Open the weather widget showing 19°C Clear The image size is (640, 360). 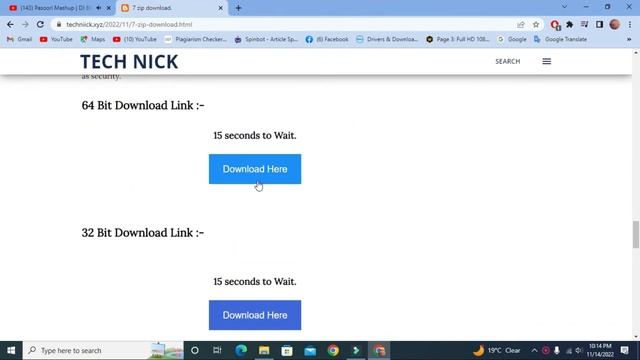pos(497,351)
